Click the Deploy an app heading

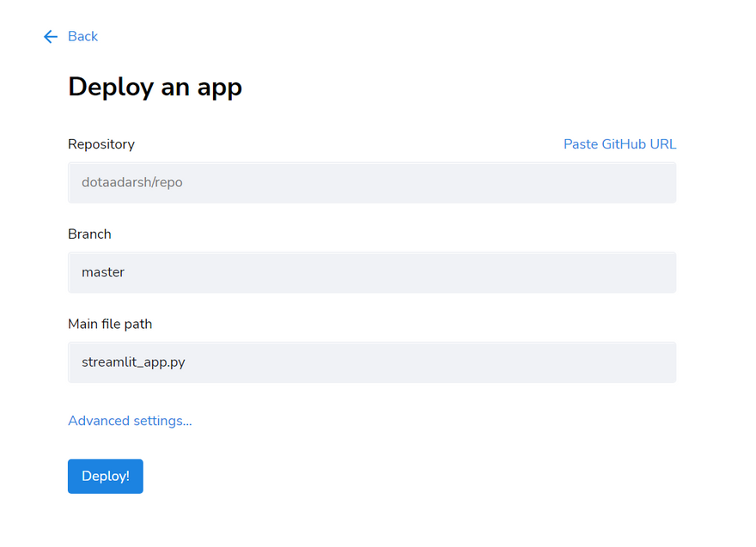point(155,87)
